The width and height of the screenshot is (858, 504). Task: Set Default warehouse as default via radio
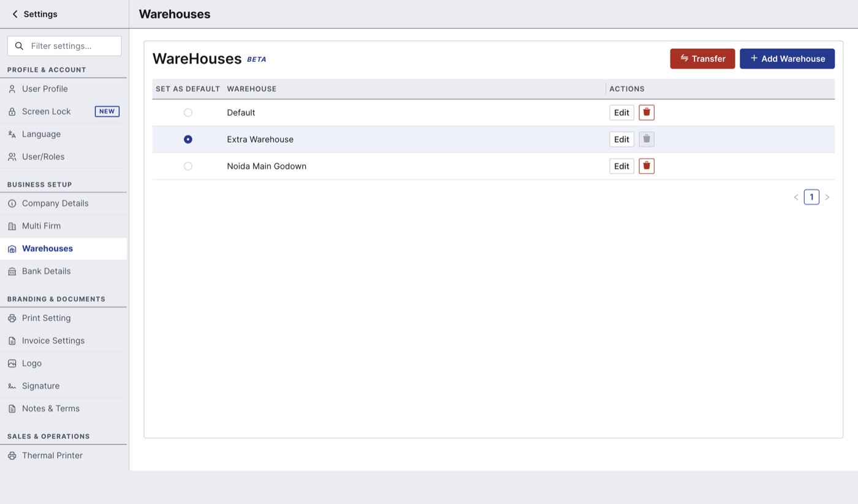click(188, 113)
